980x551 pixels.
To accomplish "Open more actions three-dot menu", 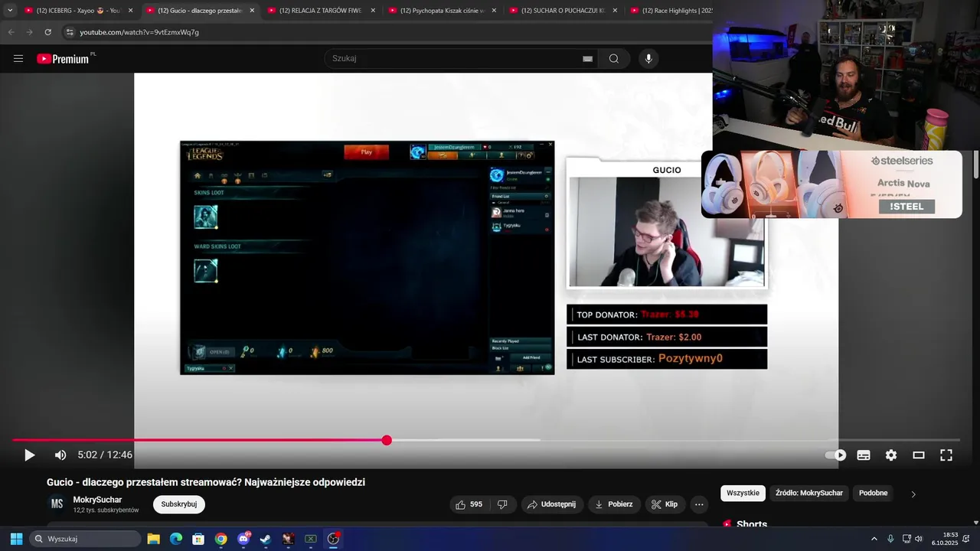I will coord(698,504).
